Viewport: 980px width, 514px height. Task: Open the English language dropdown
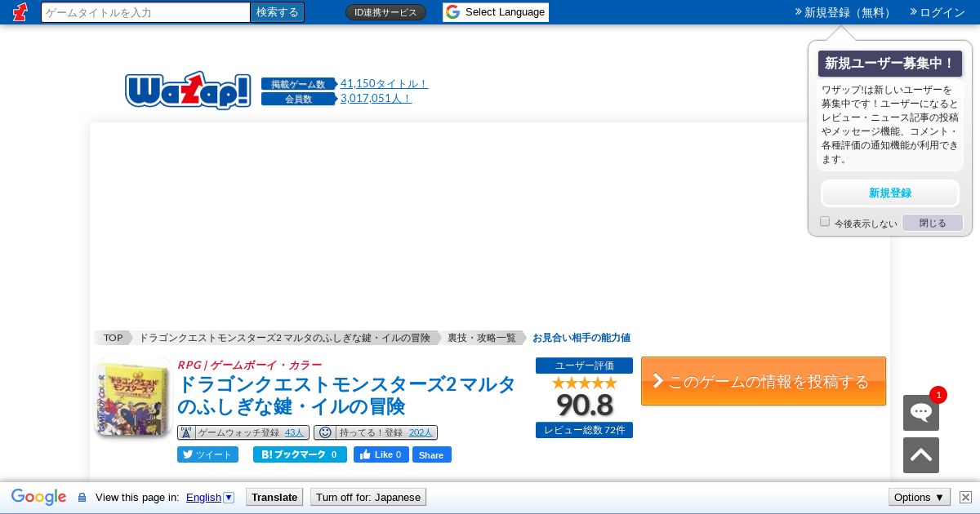pyautogui.click(x=210, y=497)
